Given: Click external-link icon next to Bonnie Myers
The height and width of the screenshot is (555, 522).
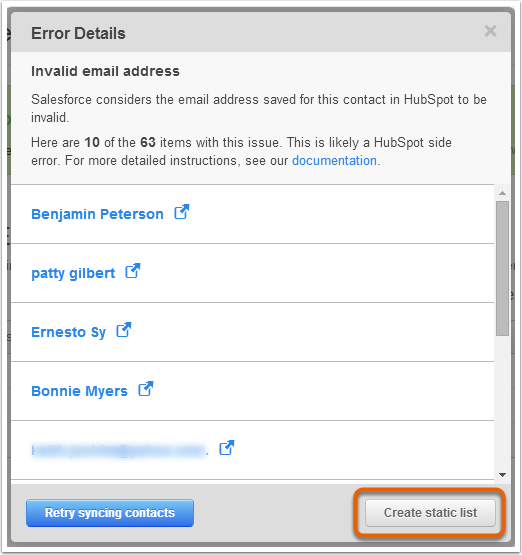Looking at the screenshot, I should pos(146,389).
